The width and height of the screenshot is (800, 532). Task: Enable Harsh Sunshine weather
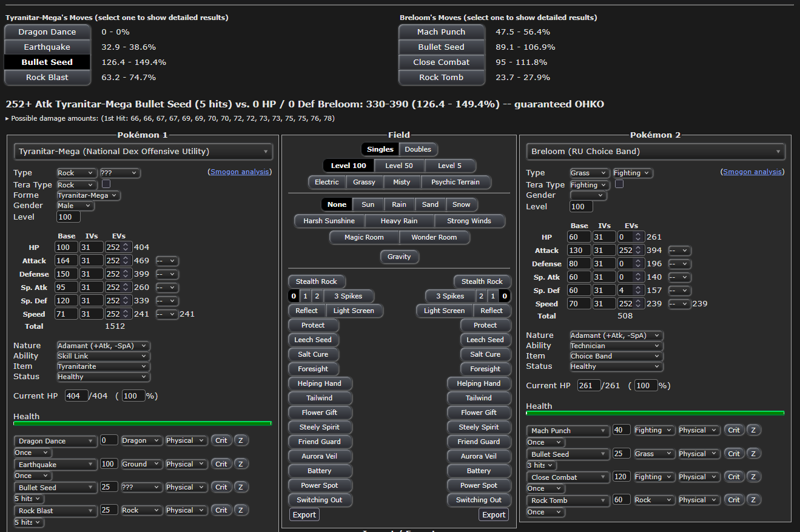pos(329,221)
